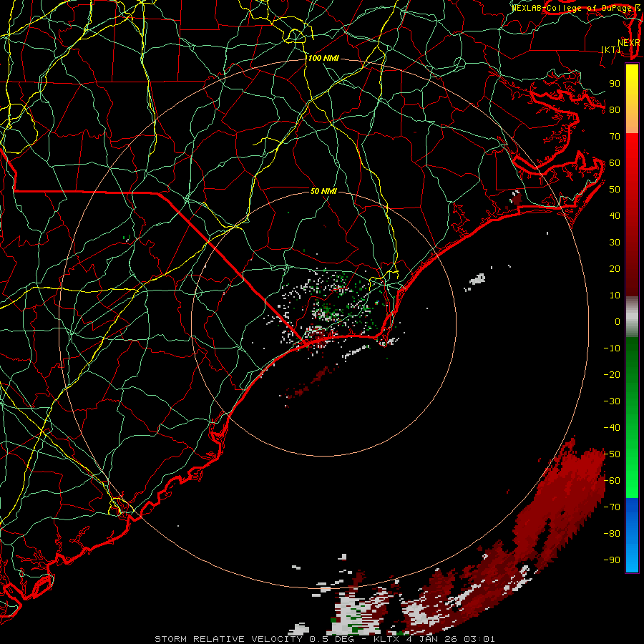Click the 80 label on the velocity scale
The image size is (644, 644).
[x=615, y=109]
